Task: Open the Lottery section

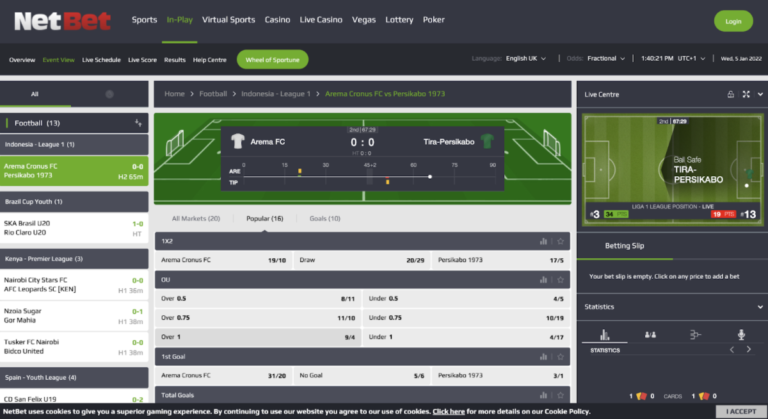Action: point(399,20)
